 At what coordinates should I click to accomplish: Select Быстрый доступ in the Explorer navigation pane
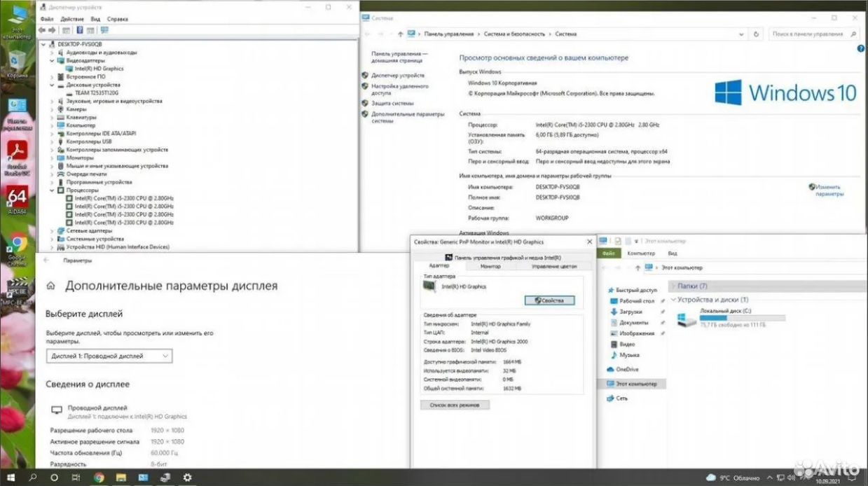(638, 290)
